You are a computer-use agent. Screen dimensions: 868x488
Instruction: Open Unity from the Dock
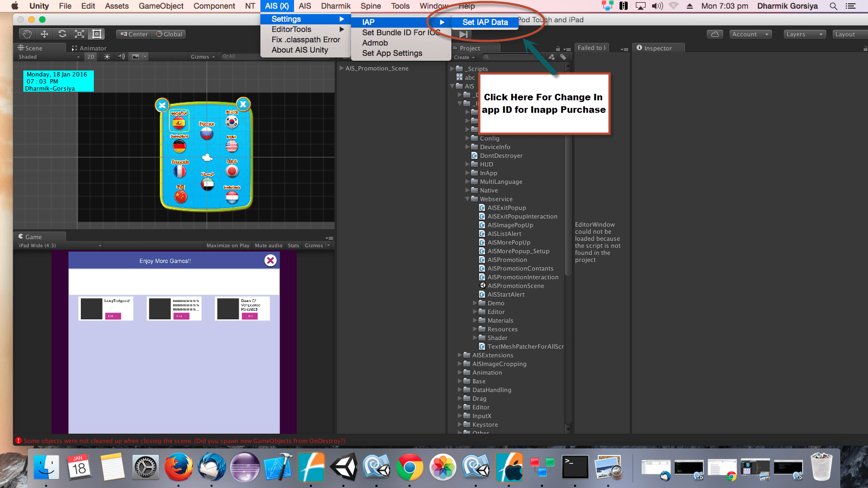[344, 467]
